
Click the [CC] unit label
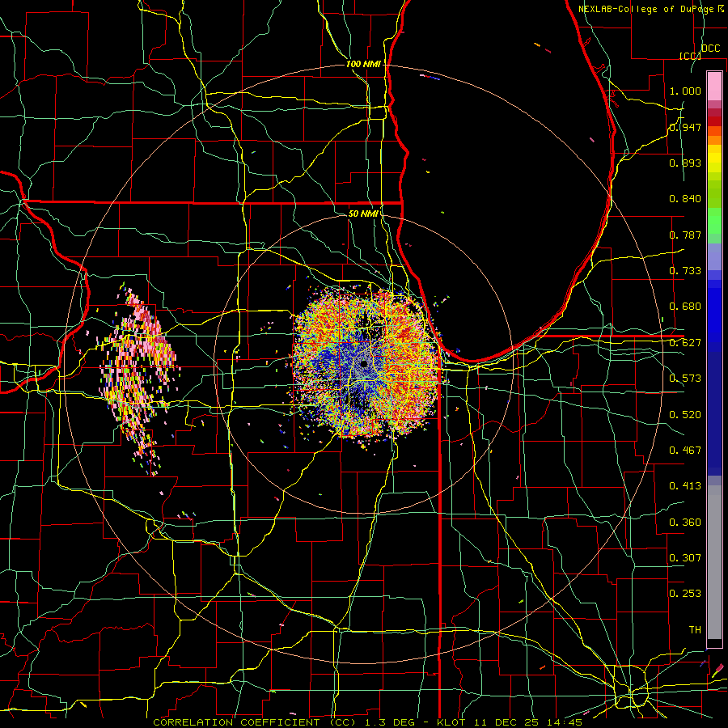(690, 56)
